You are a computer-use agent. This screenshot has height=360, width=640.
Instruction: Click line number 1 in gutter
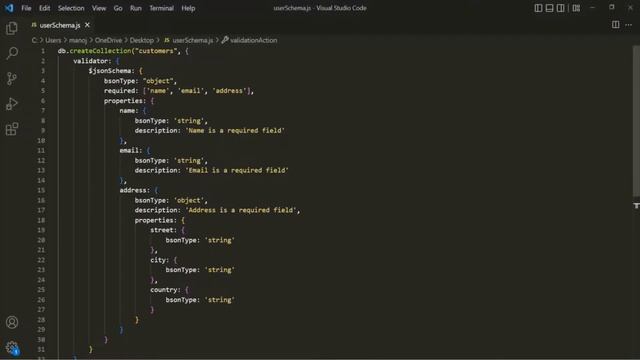tap(43, 51)
